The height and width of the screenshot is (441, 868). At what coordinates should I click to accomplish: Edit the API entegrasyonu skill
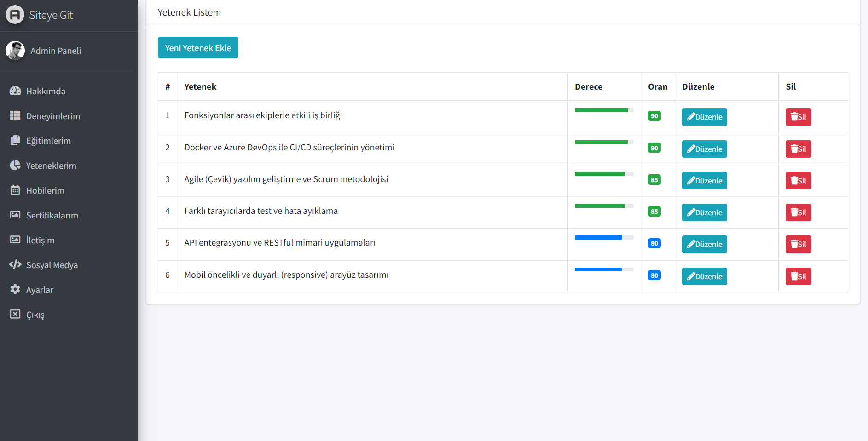tap(704, 244)
